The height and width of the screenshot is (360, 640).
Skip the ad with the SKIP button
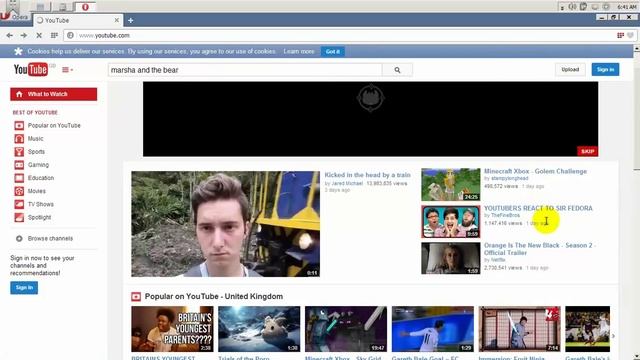point(587,151)
